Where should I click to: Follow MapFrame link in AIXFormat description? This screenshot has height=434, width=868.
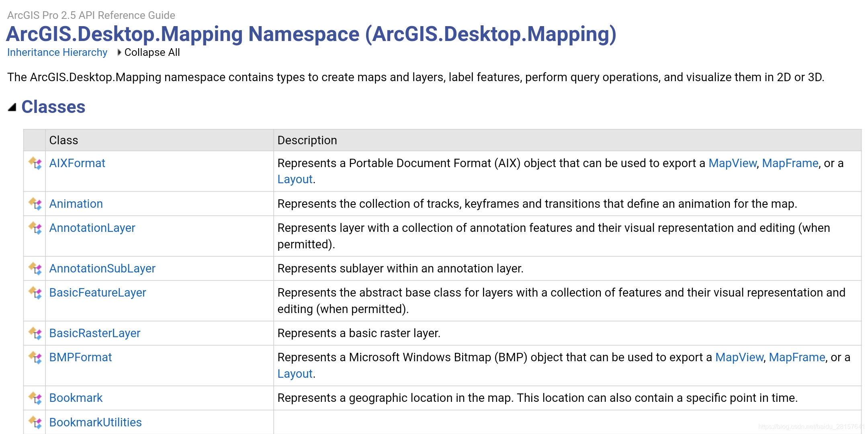click(790, 163)
